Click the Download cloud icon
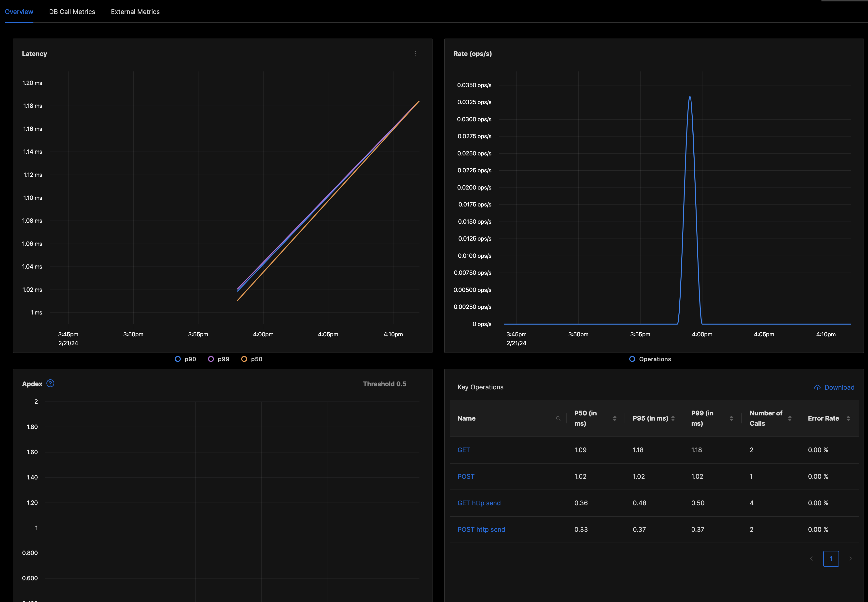868x602 pixels. pos(817,387)
